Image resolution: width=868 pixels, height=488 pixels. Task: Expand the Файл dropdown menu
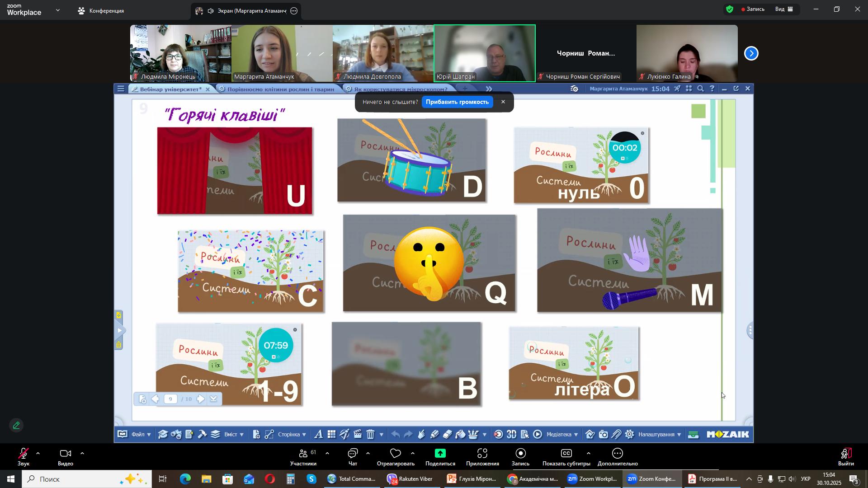(141, 435)
